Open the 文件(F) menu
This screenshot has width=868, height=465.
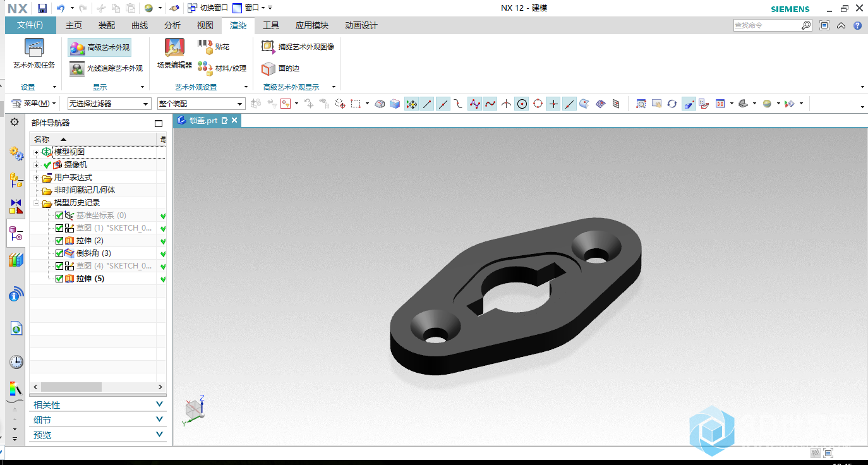[30, 25]
